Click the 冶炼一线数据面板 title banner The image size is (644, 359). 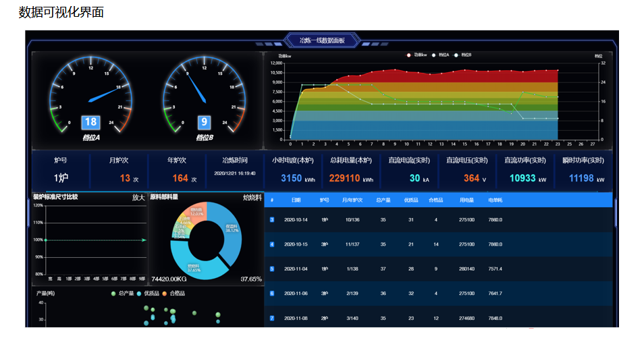pyautogui.click(x=322, y=40)
